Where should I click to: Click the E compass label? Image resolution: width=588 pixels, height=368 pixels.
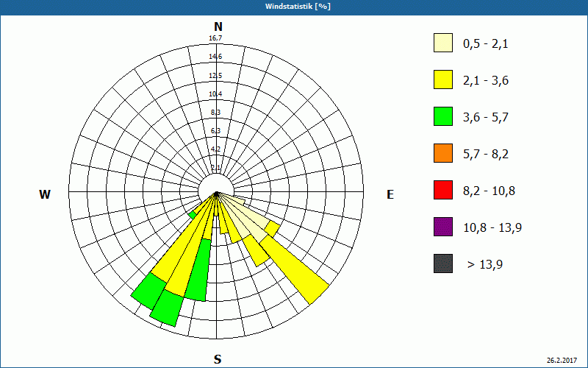[390, 194]
